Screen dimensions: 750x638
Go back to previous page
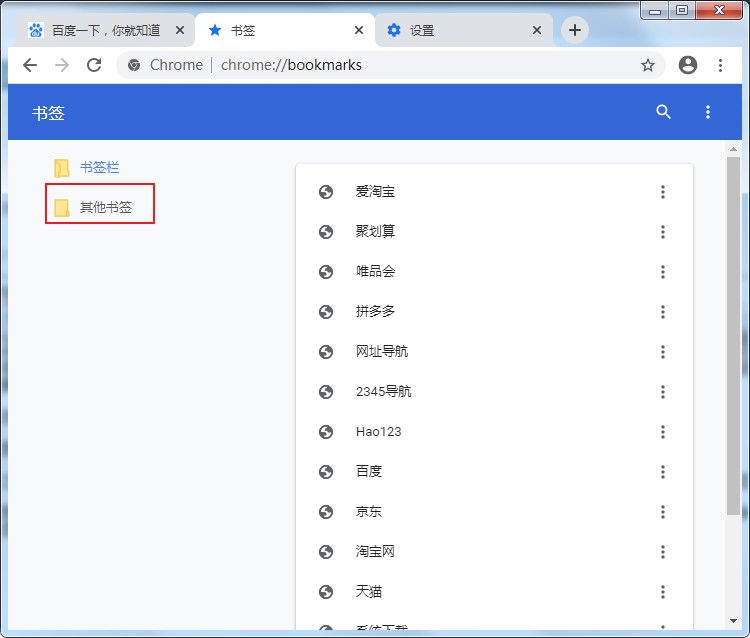[30, 65]
